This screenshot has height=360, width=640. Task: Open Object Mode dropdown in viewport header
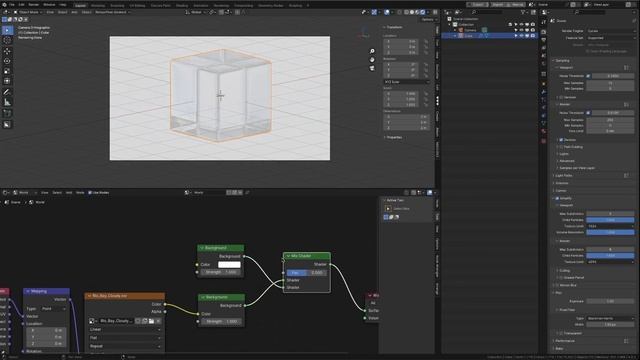[27, 12]
